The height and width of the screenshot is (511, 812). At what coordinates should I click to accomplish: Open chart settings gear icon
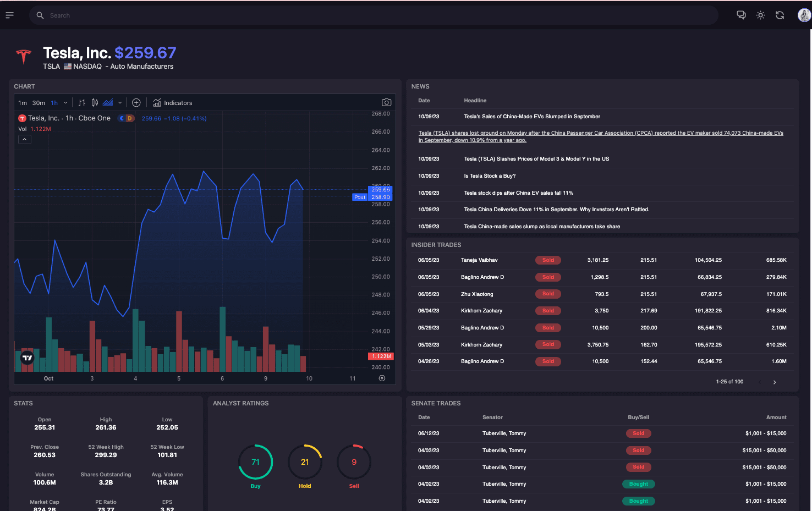pos(382,378)
